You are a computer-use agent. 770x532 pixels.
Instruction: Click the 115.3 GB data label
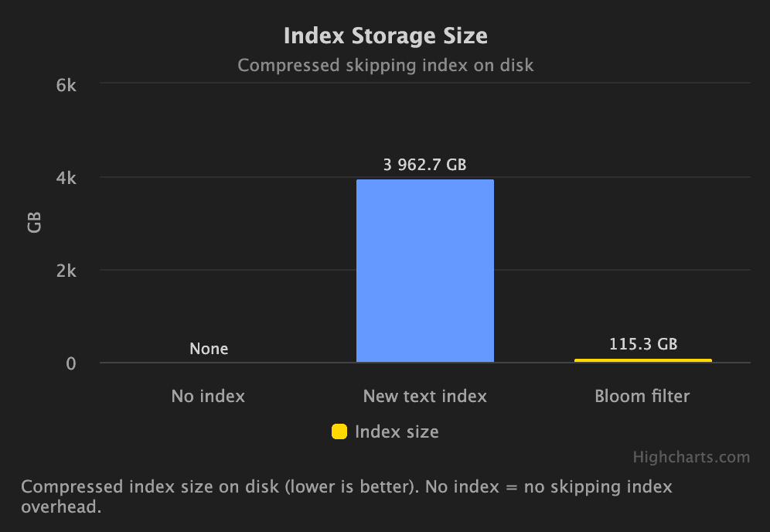643,344
